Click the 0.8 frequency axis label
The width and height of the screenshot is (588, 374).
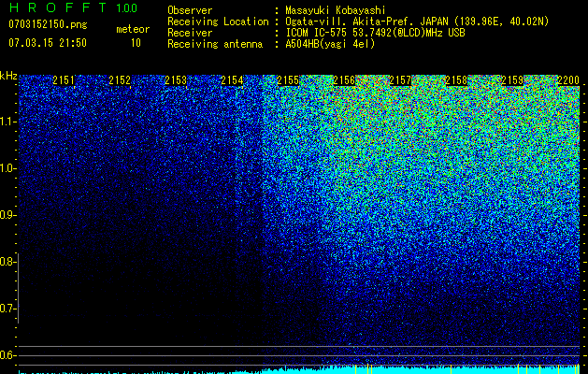tap(7, 262)
